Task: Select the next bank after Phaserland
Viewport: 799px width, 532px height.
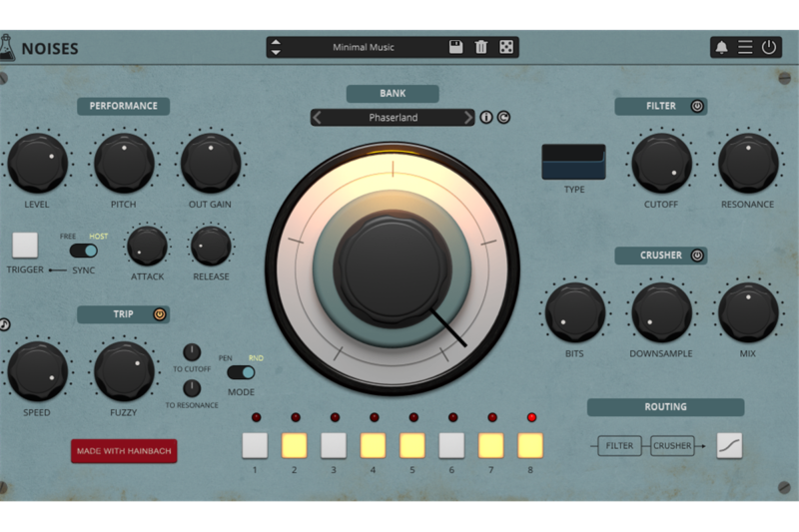Action: point(467,118)
